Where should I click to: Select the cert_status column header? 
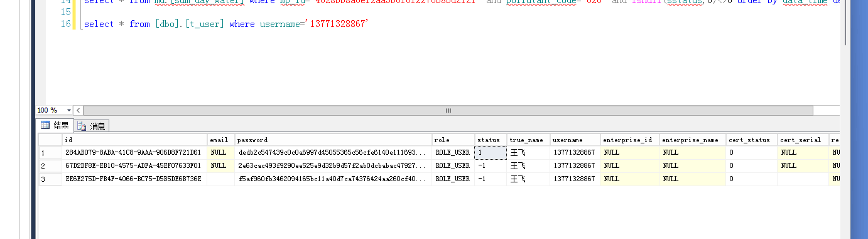(752, 140)
